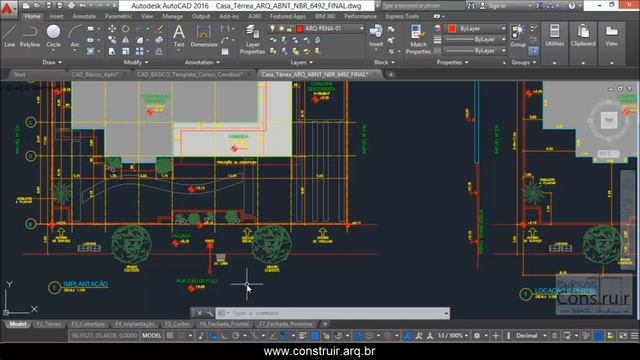Toggle grid display in status bar
Viewport: 640px width, 360px height.
click(170, 336)
